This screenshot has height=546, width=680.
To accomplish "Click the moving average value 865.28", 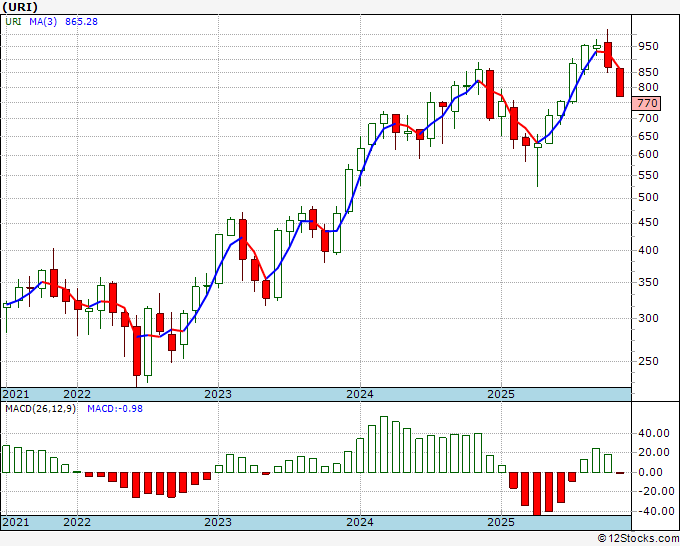I will (81, 21).
